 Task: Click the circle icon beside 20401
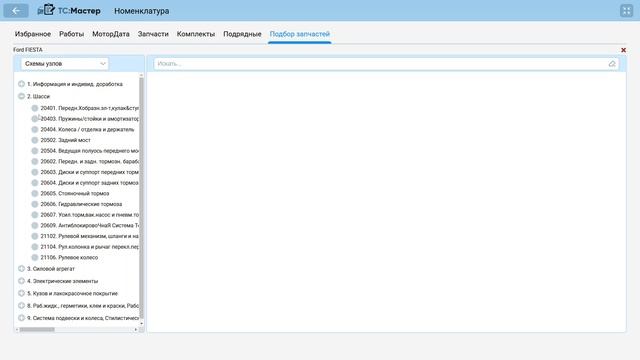coord(35,108)
